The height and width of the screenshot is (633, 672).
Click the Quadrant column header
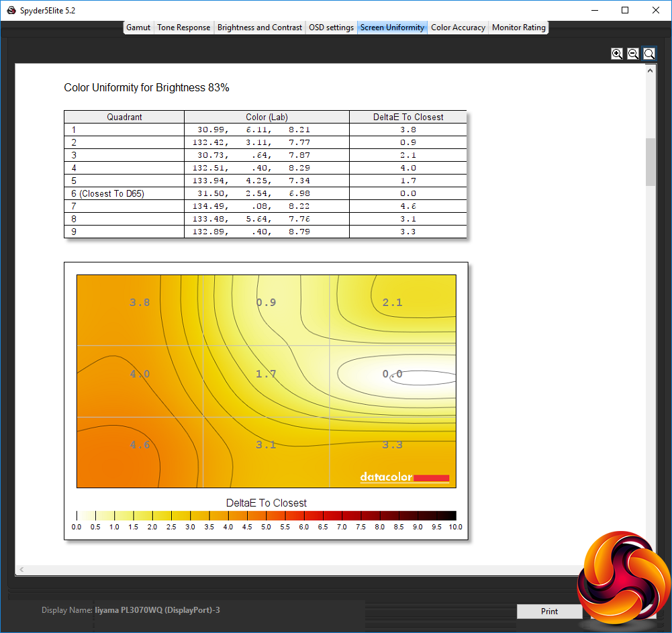124,117
